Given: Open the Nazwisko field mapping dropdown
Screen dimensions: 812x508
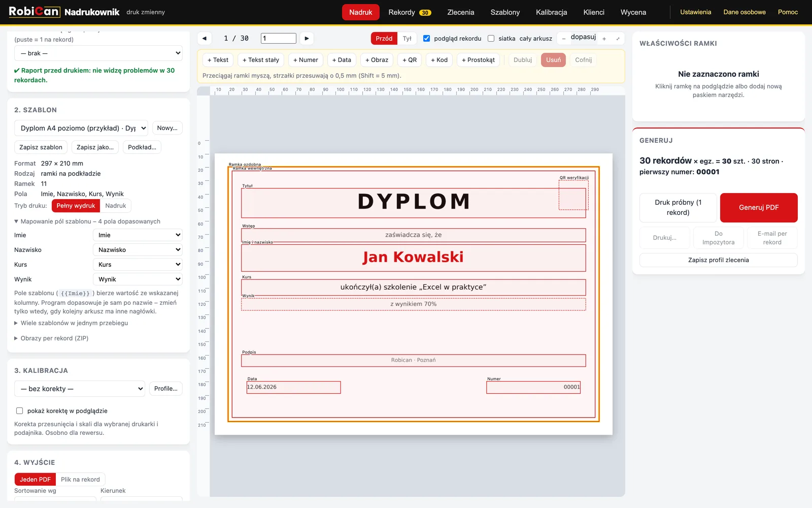Looking at the screenshot, I should 138,250.
